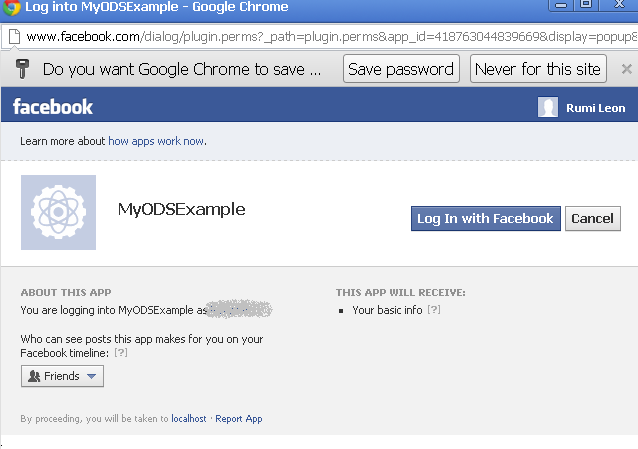Click the Report App link
The image size is (638, 449).
click(x=239, y=419)
